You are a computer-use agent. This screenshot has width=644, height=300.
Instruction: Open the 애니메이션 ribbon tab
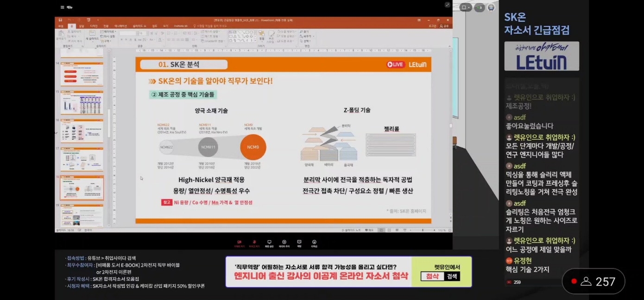tap(120, 26)
